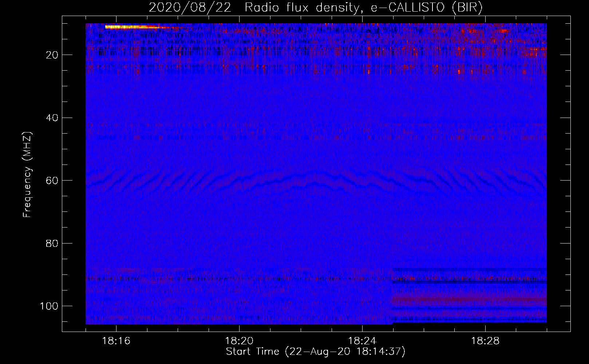Click the 18:16 time tick label
The image size is (589, 364).
click(x=116, y=341)
